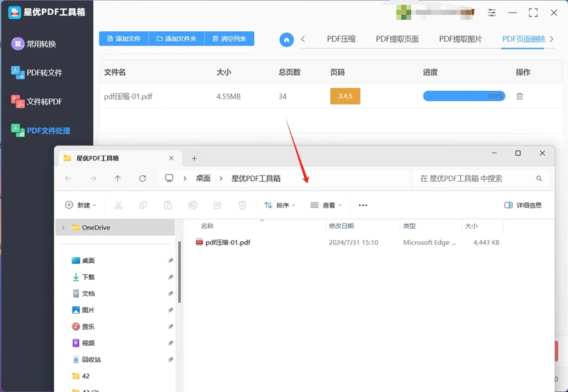Open 文件转PDF sidebar section
The image size is (568, 392).
tap(37, 102)
